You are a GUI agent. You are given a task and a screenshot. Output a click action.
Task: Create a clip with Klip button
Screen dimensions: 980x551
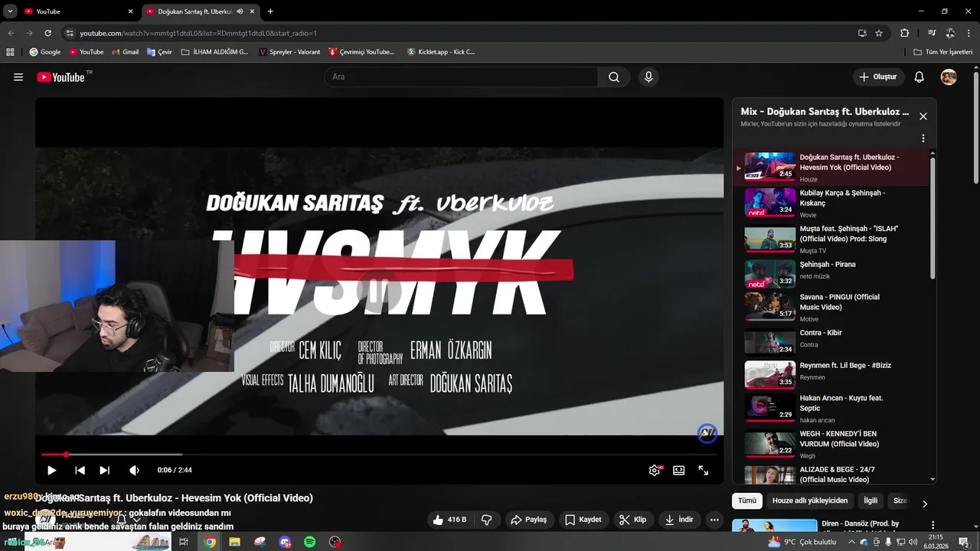pyautogui.click(x=632, y=520)
